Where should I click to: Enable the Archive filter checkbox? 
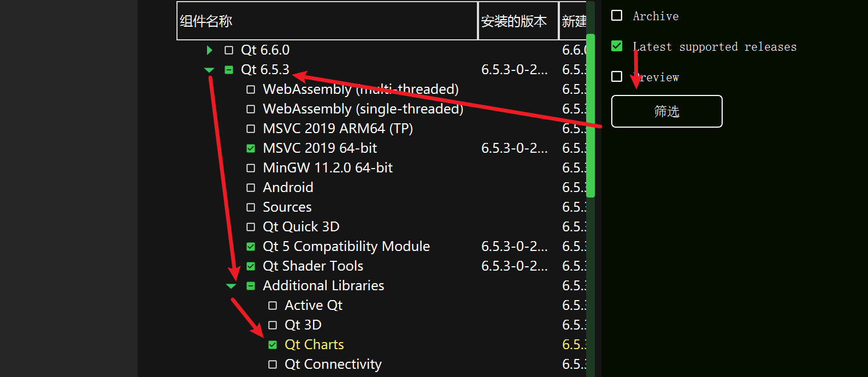pos(617,15)
